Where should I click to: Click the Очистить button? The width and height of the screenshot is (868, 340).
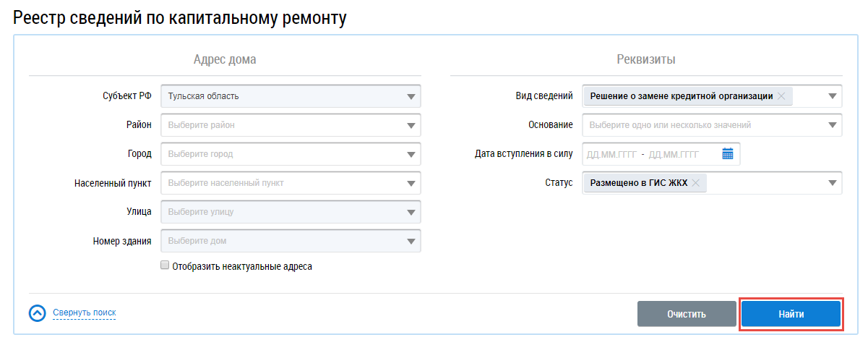(686, 314)
